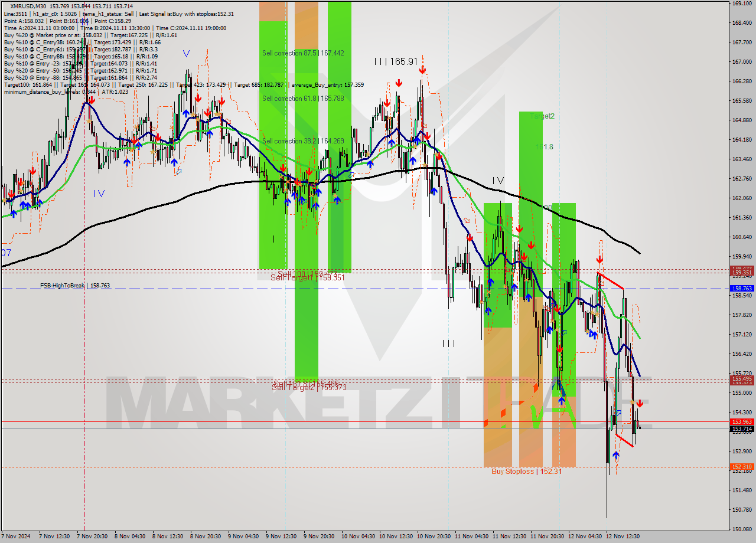
Task: Select the 'Sell Target2 | 155.373' label
Action: (309, 387)
